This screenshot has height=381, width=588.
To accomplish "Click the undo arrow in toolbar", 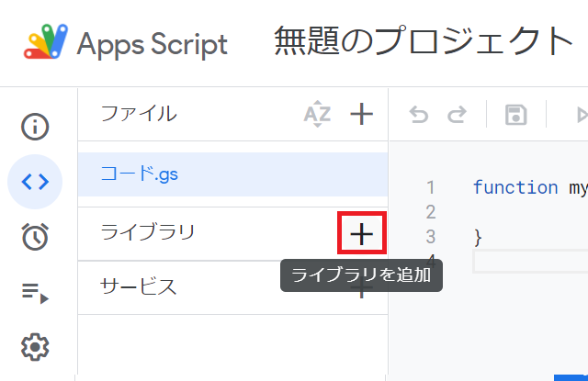I will coord(419,114).
